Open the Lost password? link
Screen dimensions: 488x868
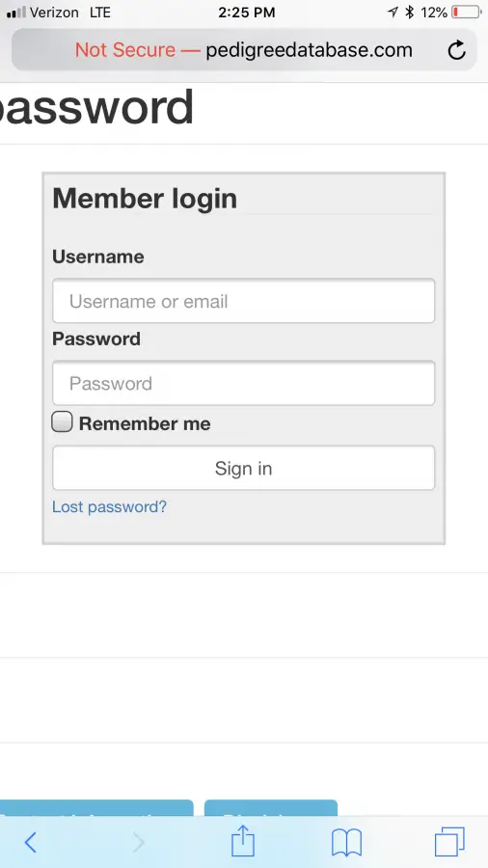click(109, 506)
